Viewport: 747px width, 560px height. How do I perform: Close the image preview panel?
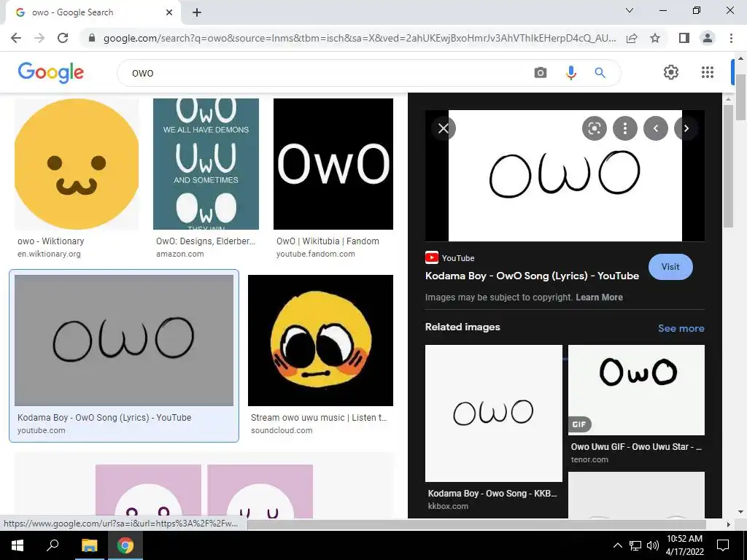pos(444,128)
